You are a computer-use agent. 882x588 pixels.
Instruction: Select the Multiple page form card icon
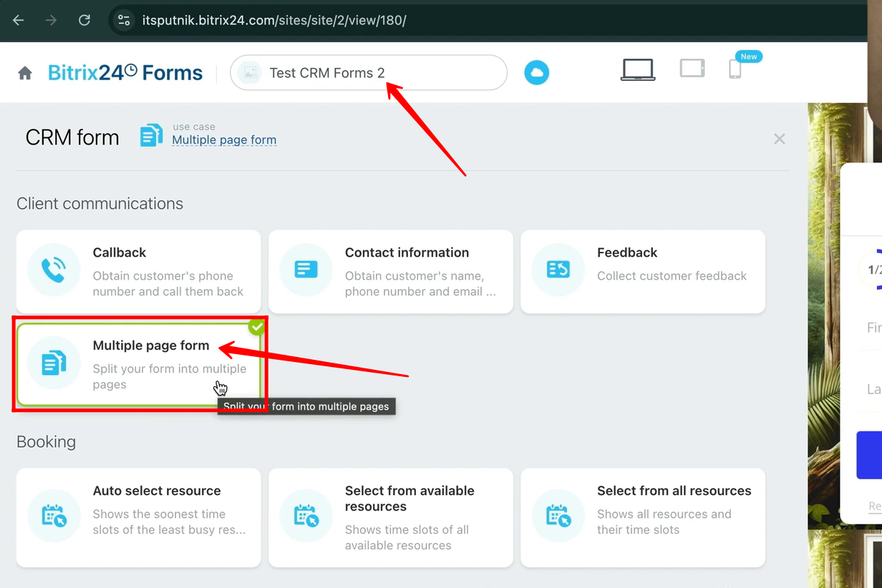click(54, 363)
